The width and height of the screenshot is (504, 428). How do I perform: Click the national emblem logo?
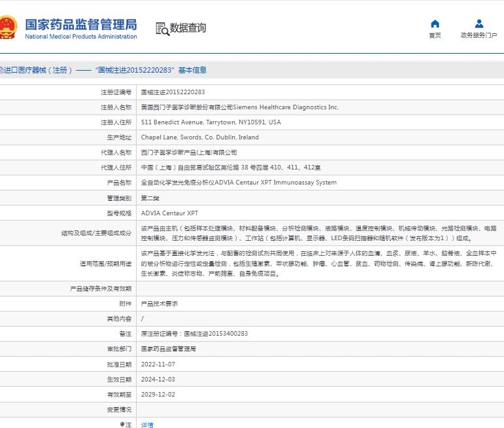[x=8, y=28]
